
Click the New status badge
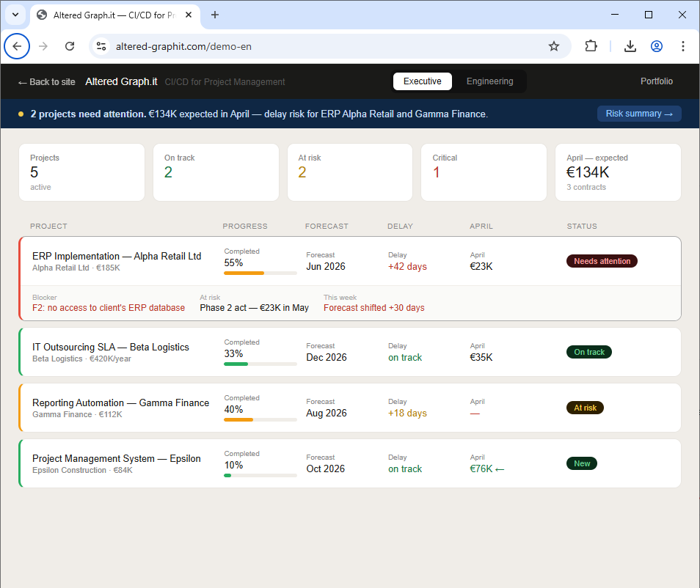(582, 463)
